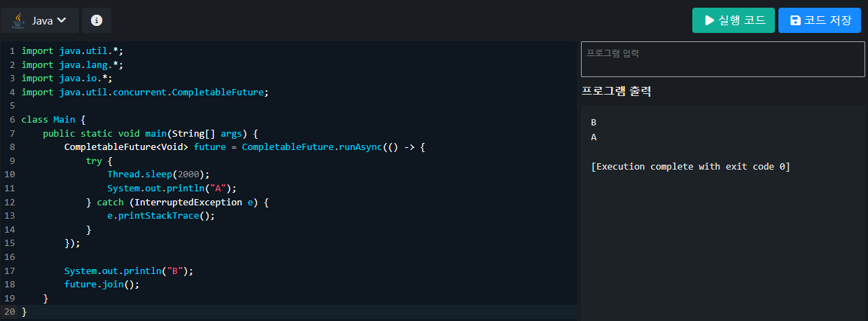Click the info icon button
This screenshot has width=868, height=321.
tap(97, 20)
